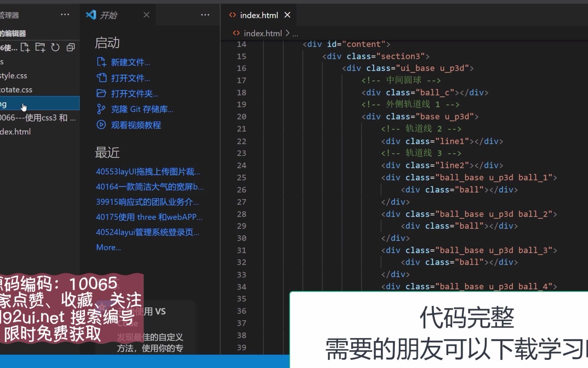The height and width of the screenshot is (368, 588).
Task: Click 打开文件夹 link
Action: pos(134,94)
